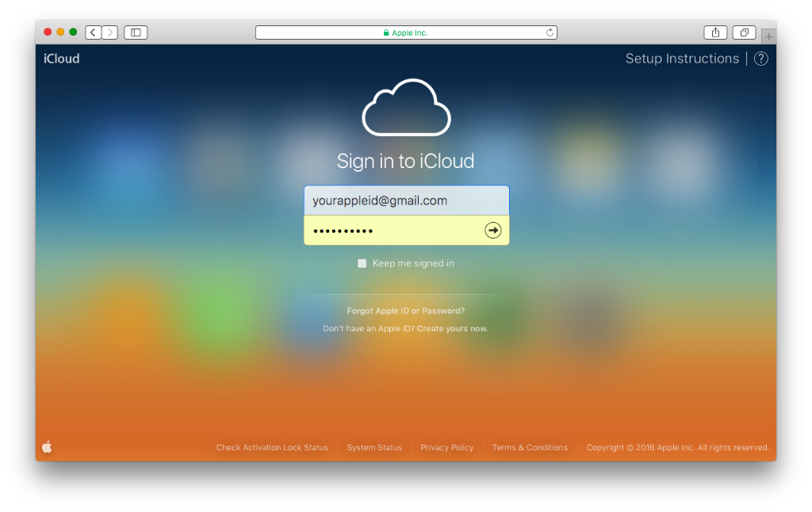Open System Status footer link
Image resolution: width=812 pixels, height=512 pixels.
(x=374, y=447)
